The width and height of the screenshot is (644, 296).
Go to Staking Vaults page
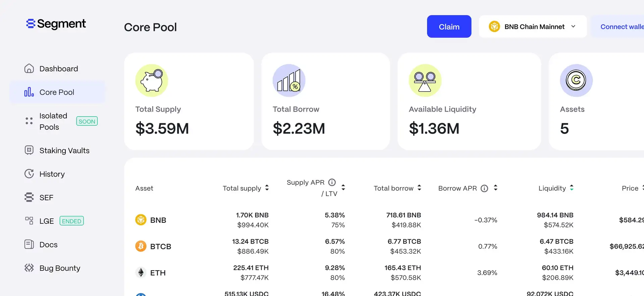[x=64, y=151]
